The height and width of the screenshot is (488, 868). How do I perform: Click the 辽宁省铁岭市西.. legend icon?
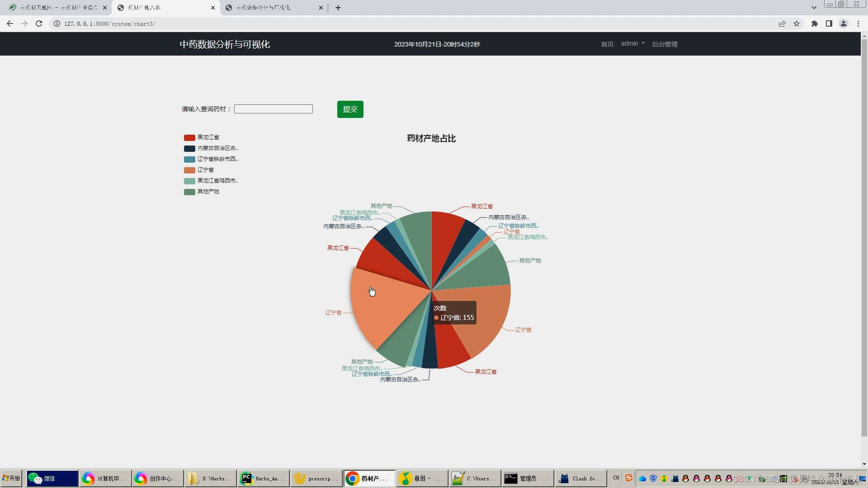coord(189,159)
